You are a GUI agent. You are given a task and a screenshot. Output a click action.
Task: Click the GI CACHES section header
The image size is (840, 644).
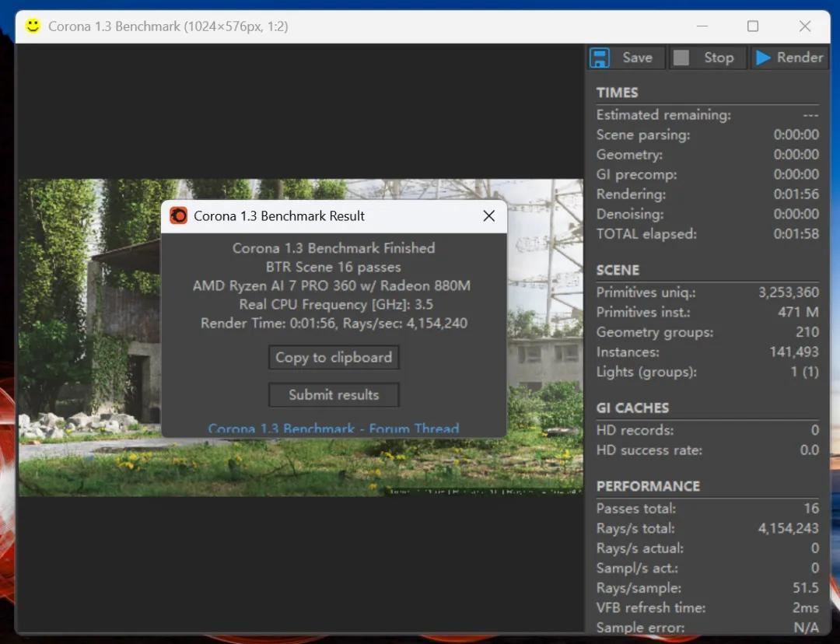pos(632,408)
